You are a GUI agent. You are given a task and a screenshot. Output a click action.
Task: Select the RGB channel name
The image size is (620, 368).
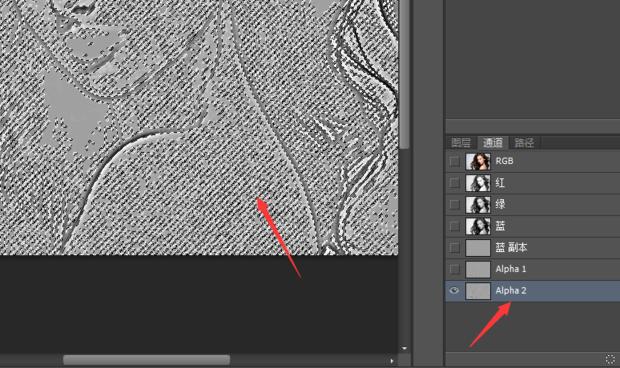(x=504, y=161)
